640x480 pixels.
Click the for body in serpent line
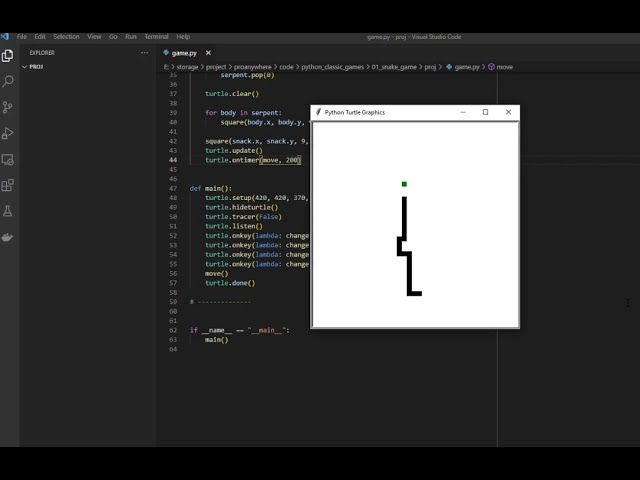point(243,113)
